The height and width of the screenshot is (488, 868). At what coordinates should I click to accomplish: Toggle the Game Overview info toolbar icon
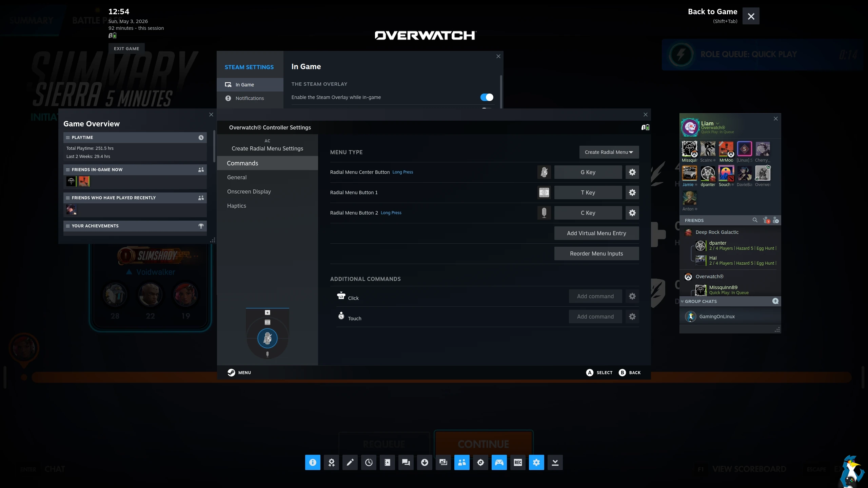coord(313,462)
